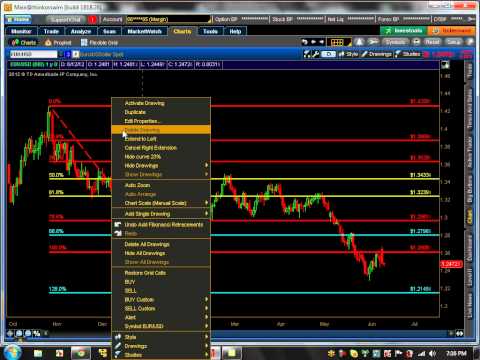This screenshot has height=360, width=480.
Task: Pick Duplicate in the context menu
Action: [161, 112]
